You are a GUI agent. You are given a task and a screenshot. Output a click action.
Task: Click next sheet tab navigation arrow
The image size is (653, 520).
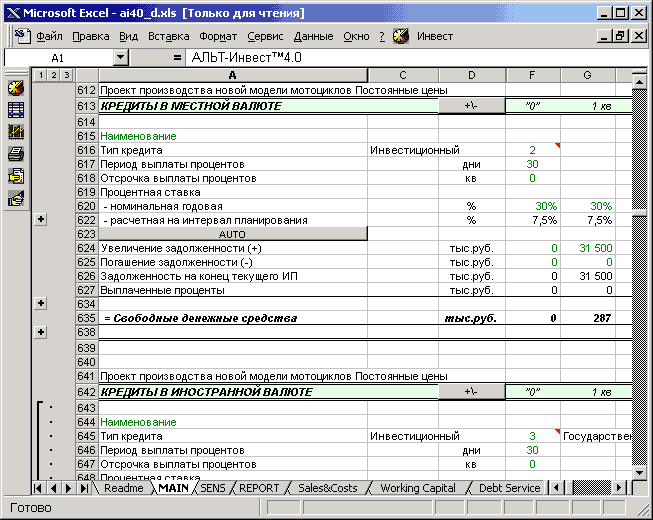(x=69, y=488)
